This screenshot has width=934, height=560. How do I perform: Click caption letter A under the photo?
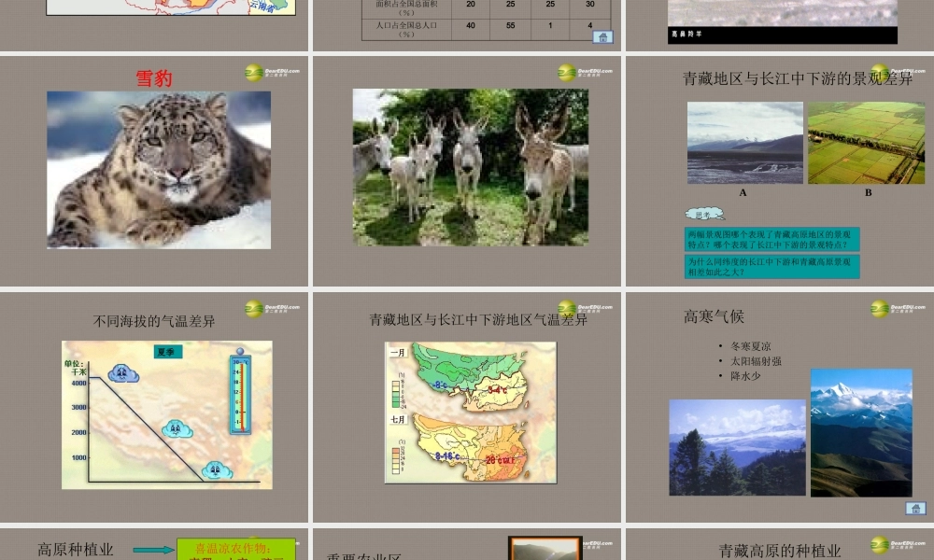[x=743, y=193]
